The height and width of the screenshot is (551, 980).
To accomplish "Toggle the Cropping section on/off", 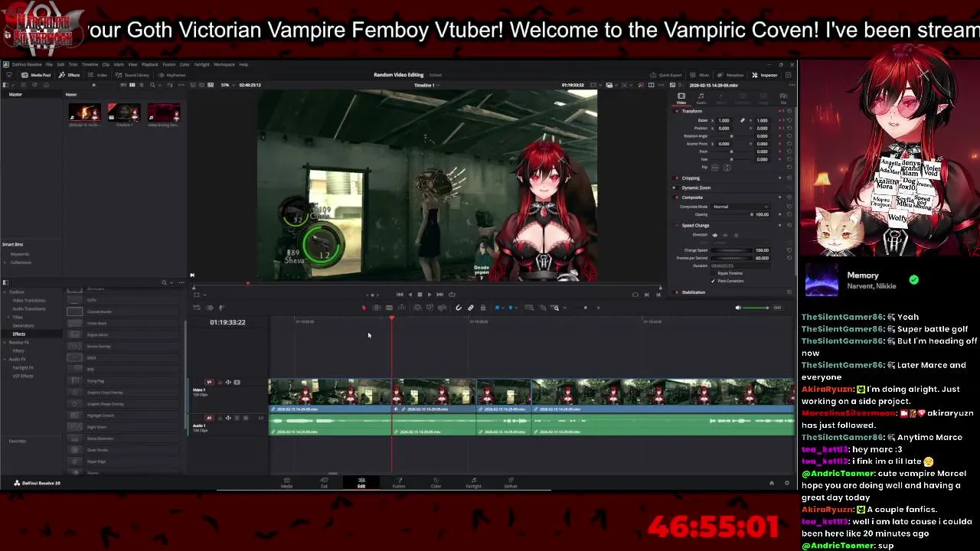I will [x=677, y=178].
